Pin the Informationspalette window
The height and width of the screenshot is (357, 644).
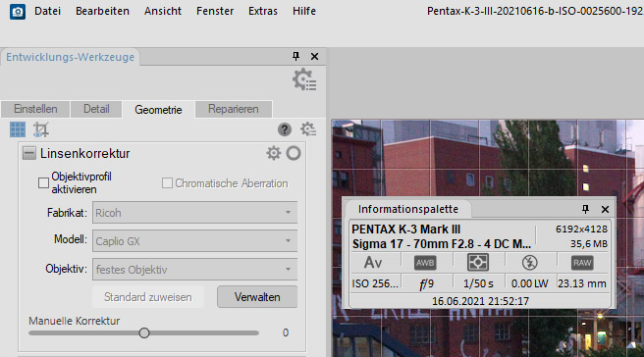pos(585,209)
